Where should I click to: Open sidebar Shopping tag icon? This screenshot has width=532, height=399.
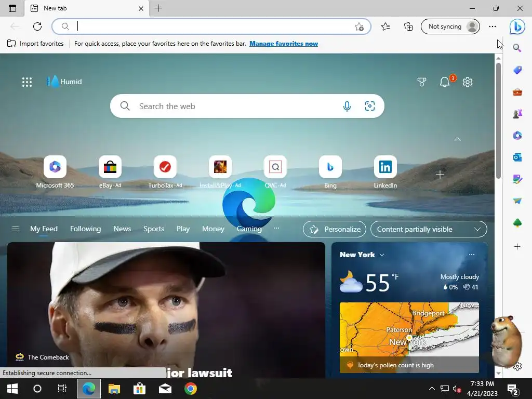(517, 70)
